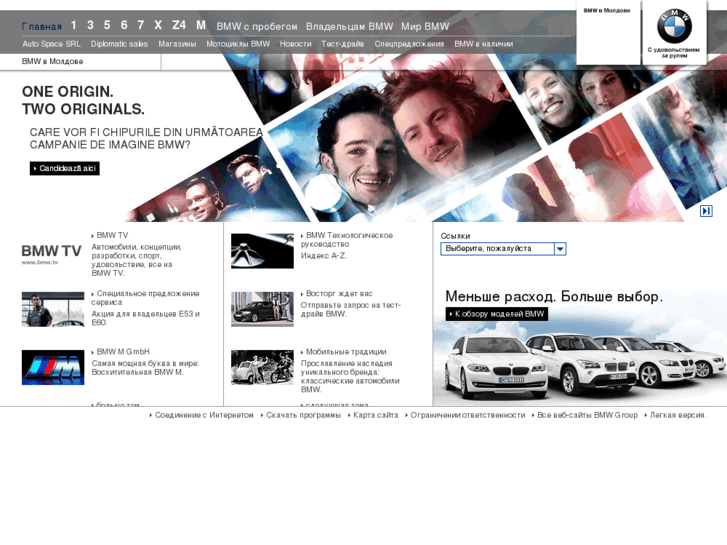The height and width of the screenshot is (545, 727).
Task: Click BMW в Молдове box at the top right
Action: pos(608,32)
